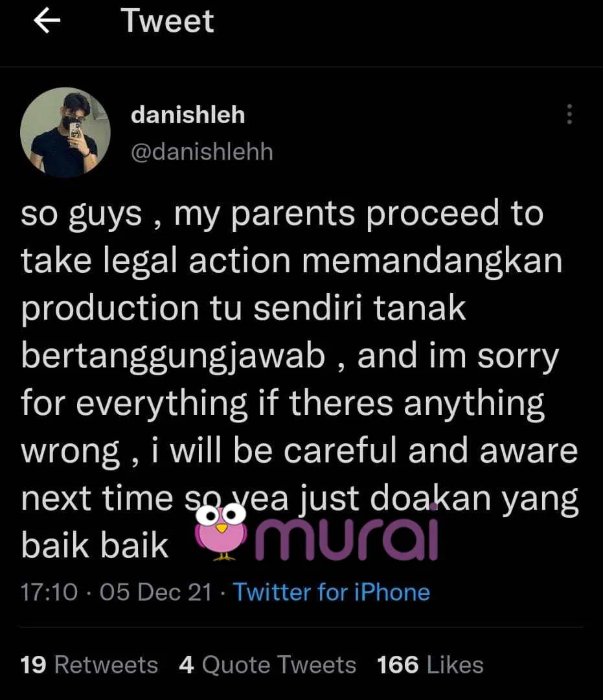Viewport: 603px width, 700px height.
Task: Click the Twitter for iPhone link
Action: coord(332,592)
